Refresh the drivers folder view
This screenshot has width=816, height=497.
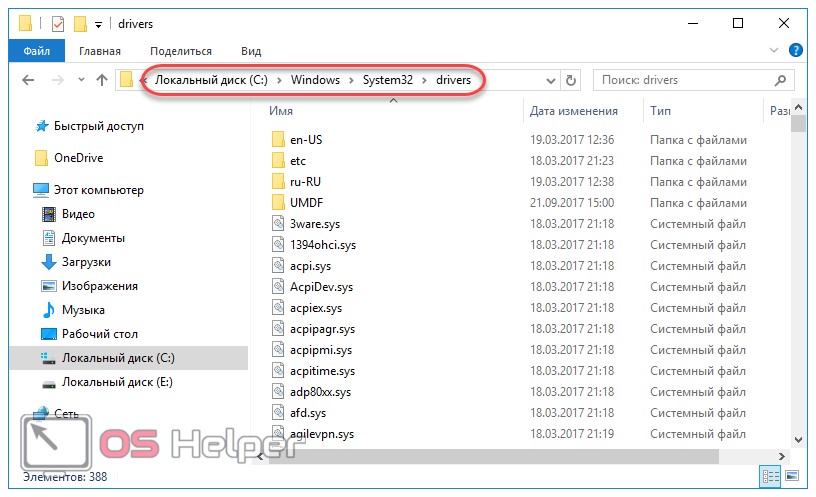pyautogui.click(x=571, y=81)
